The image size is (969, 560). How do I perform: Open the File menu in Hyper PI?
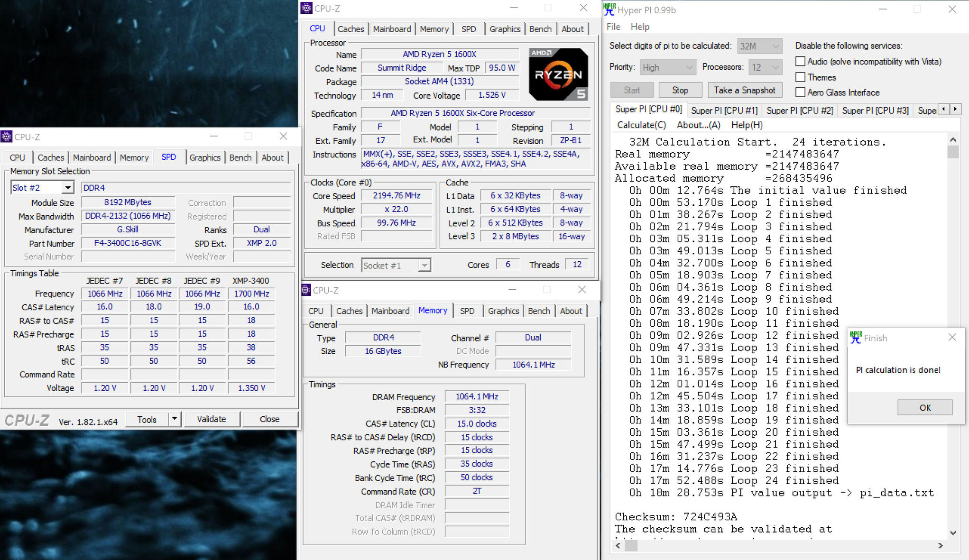(x=613, y=27)
